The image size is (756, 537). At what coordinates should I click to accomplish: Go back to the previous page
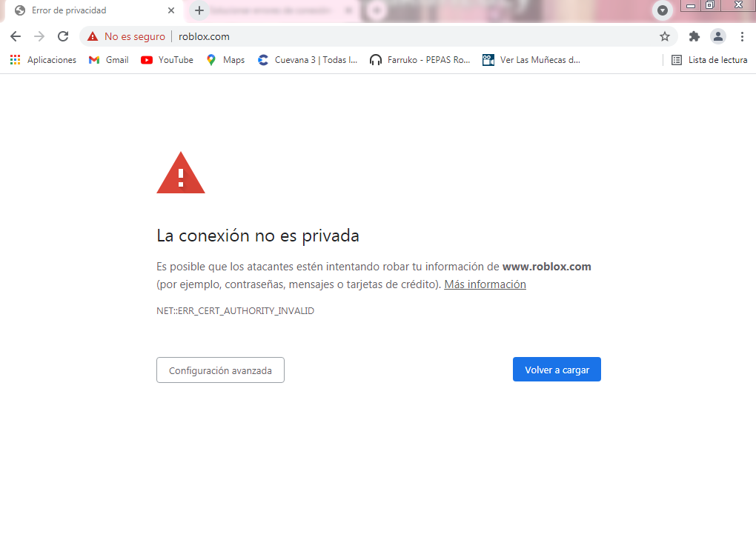point(16,36)
